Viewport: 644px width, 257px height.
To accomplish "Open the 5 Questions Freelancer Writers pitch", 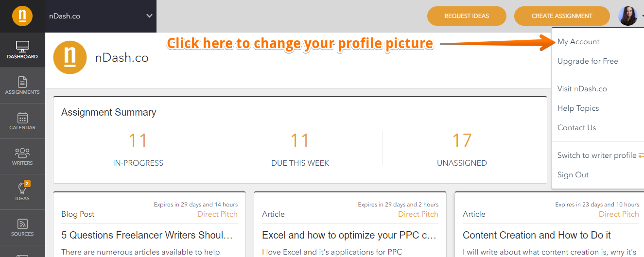I will pos(147,235).
